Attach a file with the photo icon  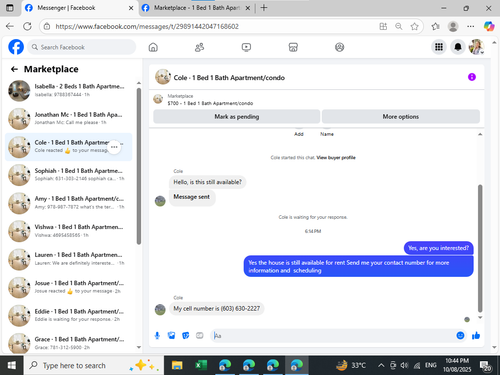coord(171,335)
